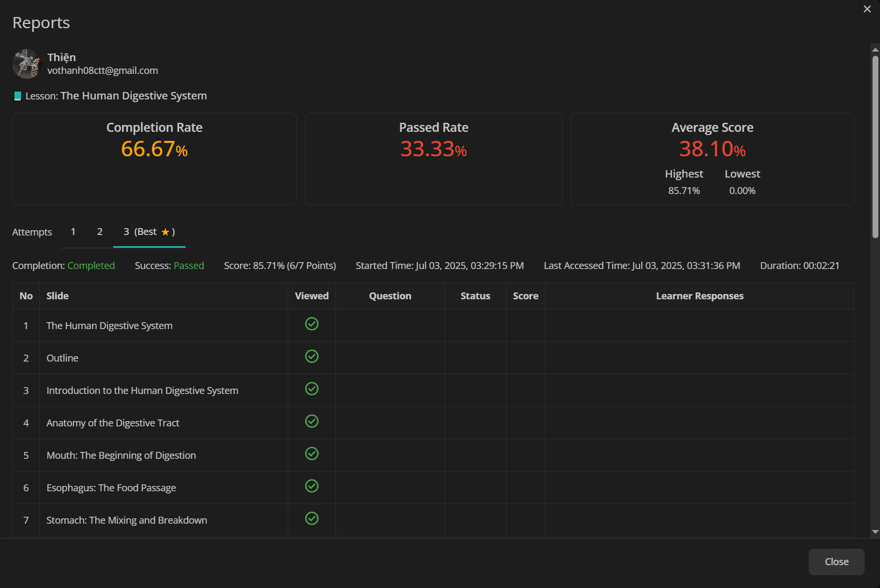
Task: Click slide row 'Outline'
Action: tap(433, 358)
